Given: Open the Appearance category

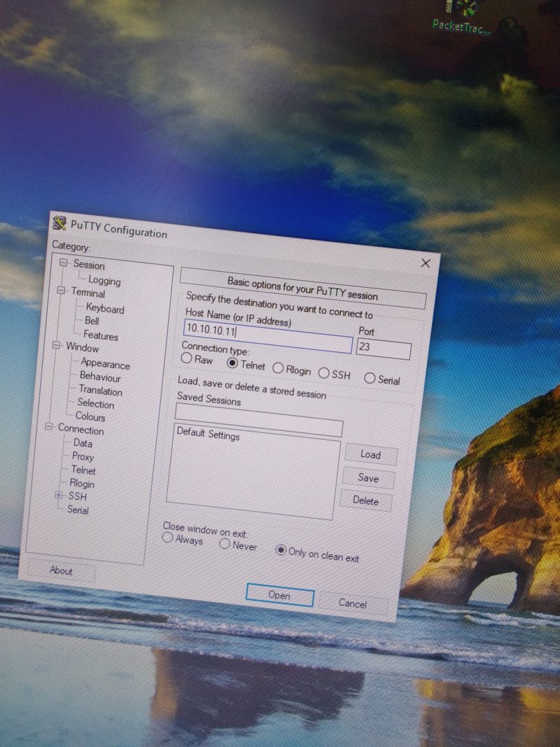Looking at the screenshot, I should pyautogui.click(x=105, y=364).
